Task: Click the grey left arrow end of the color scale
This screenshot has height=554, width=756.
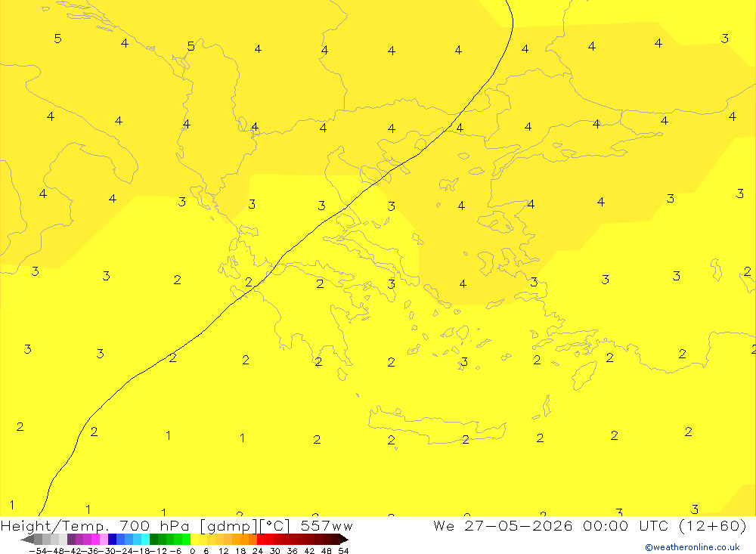Action: click(x=28, y=539)
